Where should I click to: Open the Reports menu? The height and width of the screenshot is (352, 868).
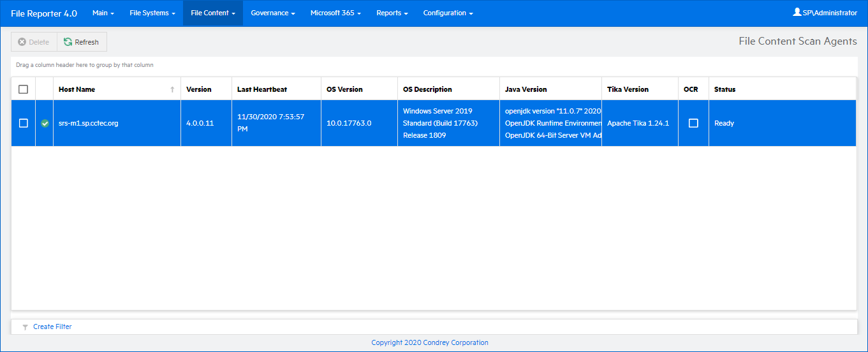[392, 13]
